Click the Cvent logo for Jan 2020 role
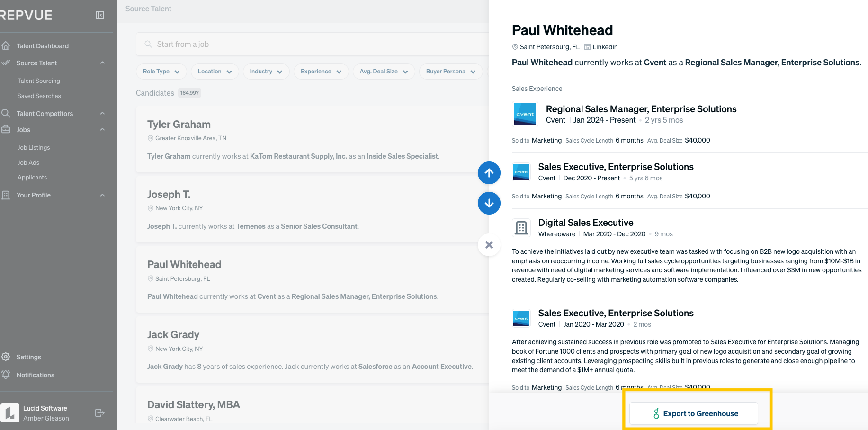 point(521,318)
